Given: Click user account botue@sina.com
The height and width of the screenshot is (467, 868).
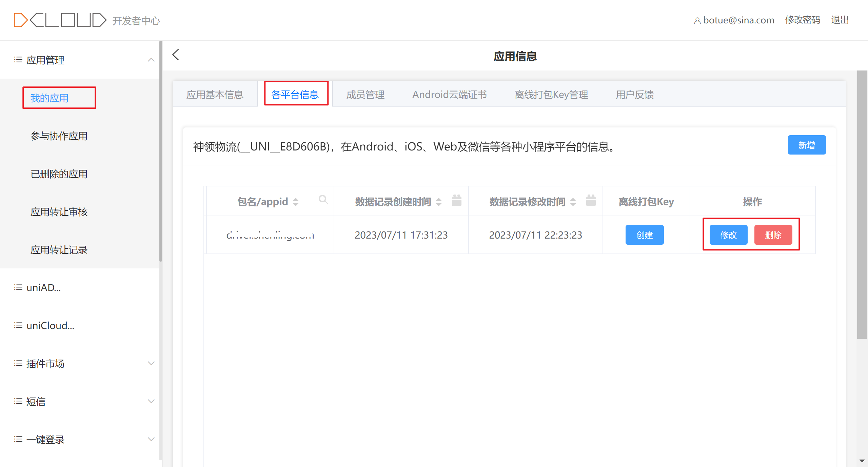Looking at the screenshot, I should 734,20.
